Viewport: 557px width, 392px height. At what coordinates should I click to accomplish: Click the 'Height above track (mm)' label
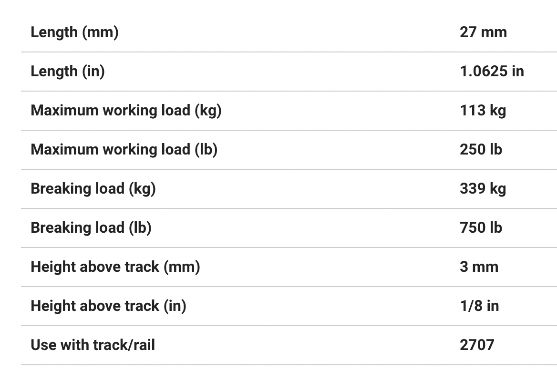pos(115,267)
